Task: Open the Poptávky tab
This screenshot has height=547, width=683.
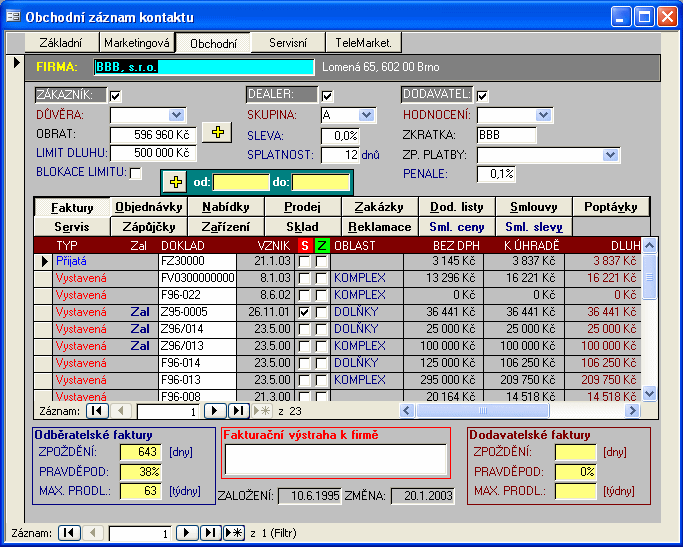Action: [611, 207]
